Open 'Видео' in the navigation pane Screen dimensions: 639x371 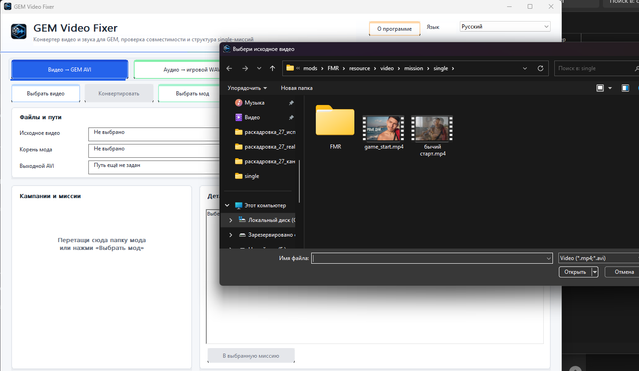pyautogui.click(x=252, y=117)
